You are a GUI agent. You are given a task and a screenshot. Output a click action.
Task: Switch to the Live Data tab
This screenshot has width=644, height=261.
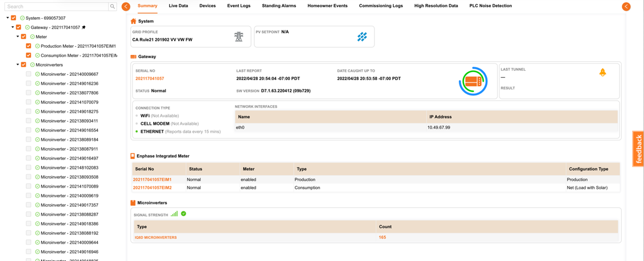coord(178,6)
